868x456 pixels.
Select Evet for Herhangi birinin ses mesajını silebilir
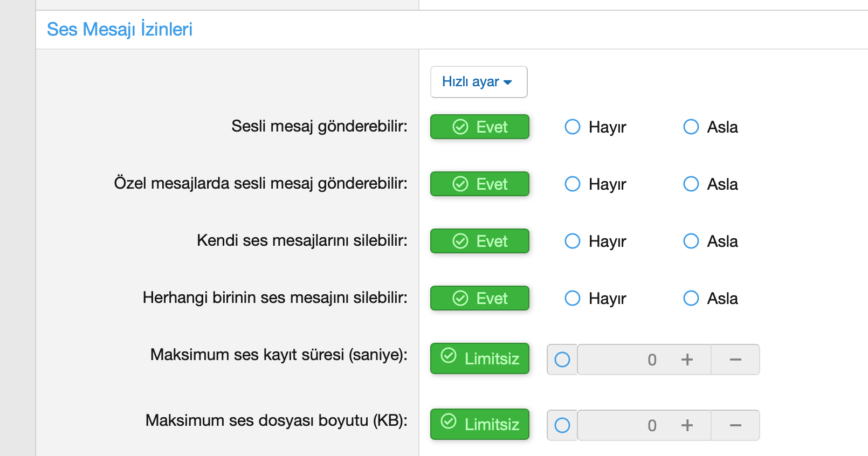coord(480,298)
